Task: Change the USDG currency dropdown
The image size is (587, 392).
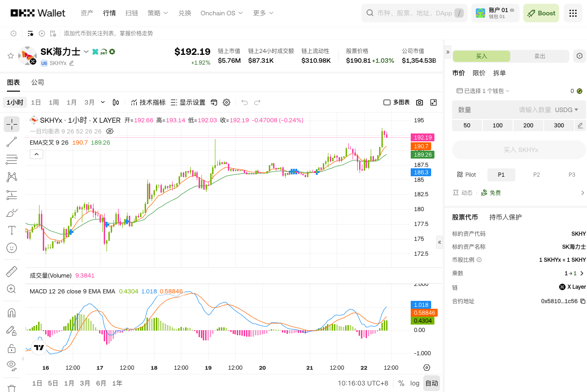Action: (x=567, y=110)
